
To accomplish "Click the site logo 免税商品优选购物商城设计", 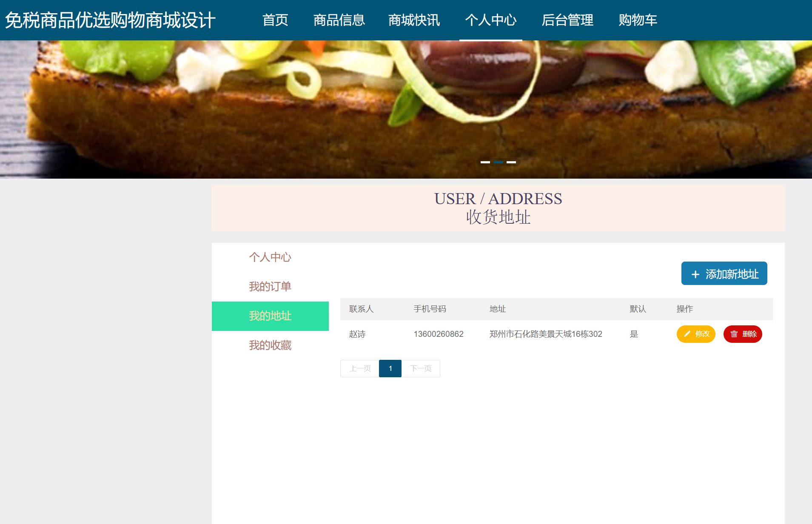I will tap(110, 20).
